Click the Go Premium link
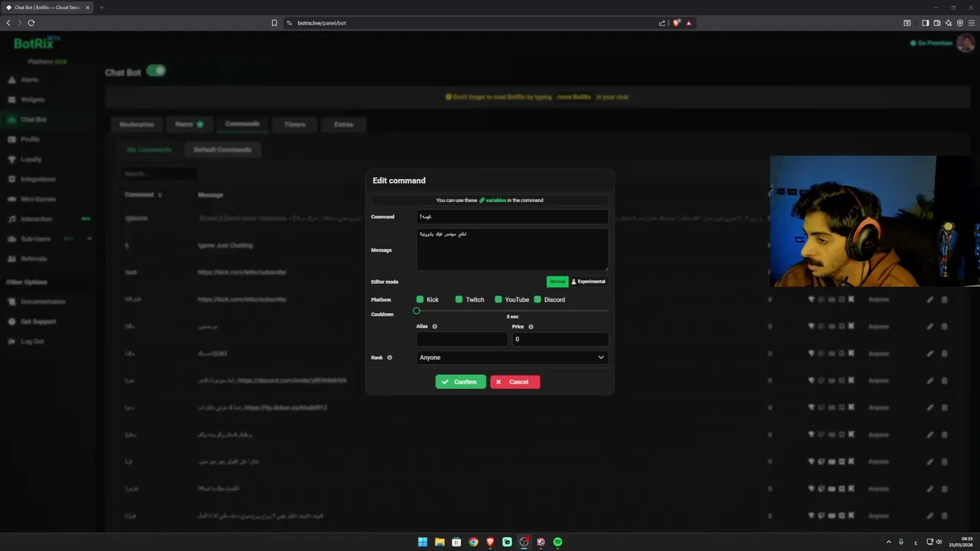Screen dimensions: 980x551 coord(931,43)
